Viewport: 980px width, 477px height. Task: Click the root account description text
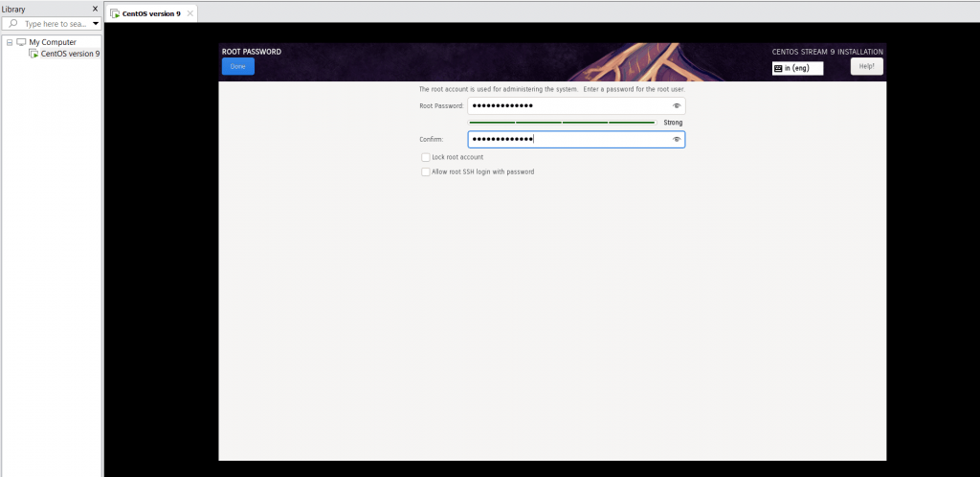(552, 89)
